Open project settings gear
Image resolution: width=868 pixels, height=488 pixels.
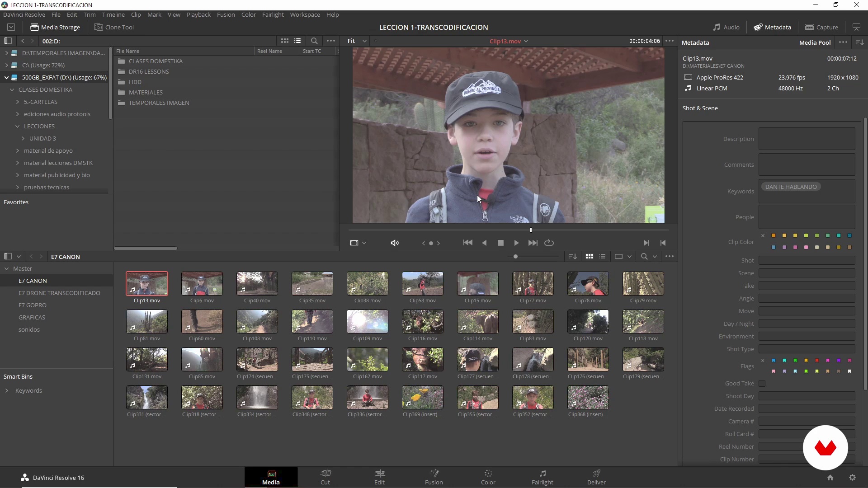(x=852, y=478)
